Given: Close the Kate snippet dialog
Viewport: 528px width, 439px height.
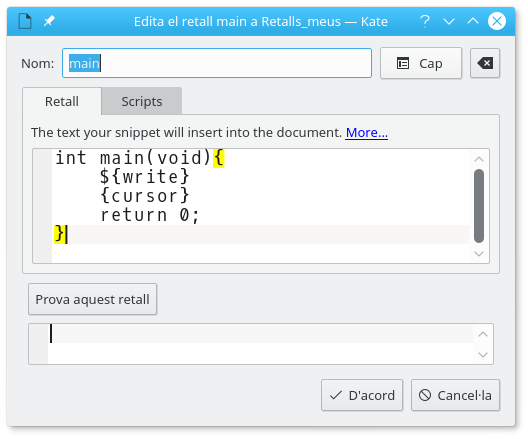Looking at the screenshot, I should click(497, 21).
